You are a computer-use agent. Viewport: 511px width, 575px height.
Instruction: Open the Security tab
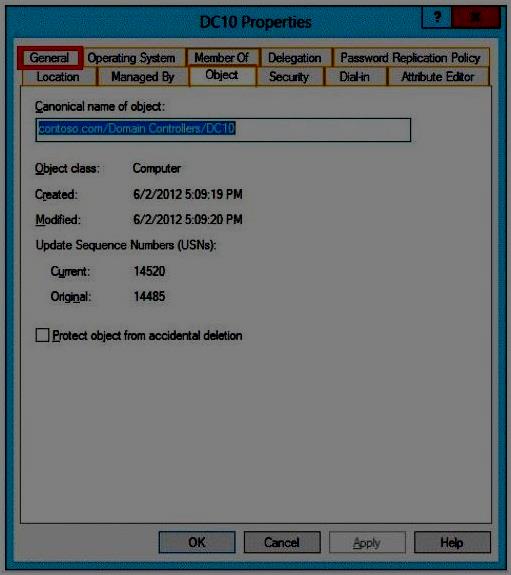tap(289, 77)
